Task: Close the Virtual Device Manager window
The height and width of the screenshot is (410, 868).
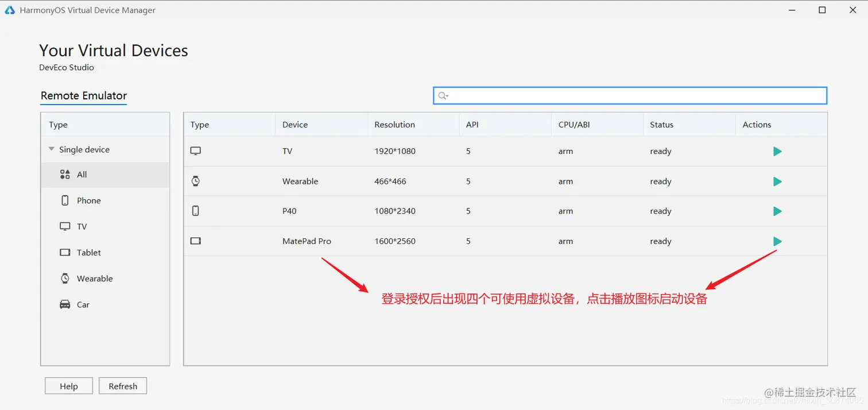Action: pos(853,10)
